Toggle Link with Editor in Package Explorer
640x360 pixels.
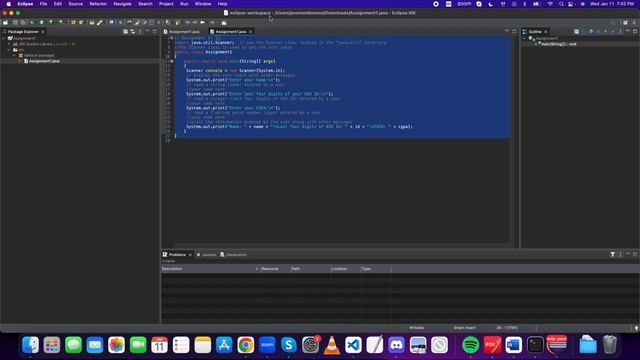coord(133,31)
